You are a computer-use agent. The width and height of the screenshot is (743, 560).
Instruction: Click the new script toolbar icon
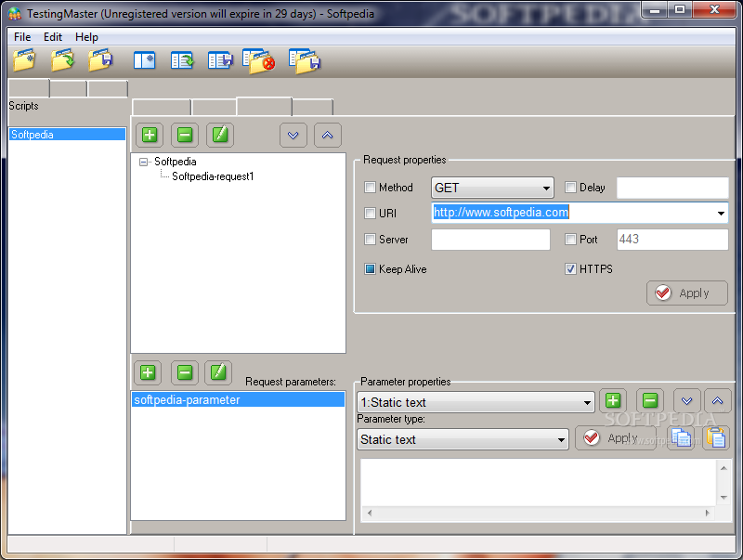coord(144,60)
